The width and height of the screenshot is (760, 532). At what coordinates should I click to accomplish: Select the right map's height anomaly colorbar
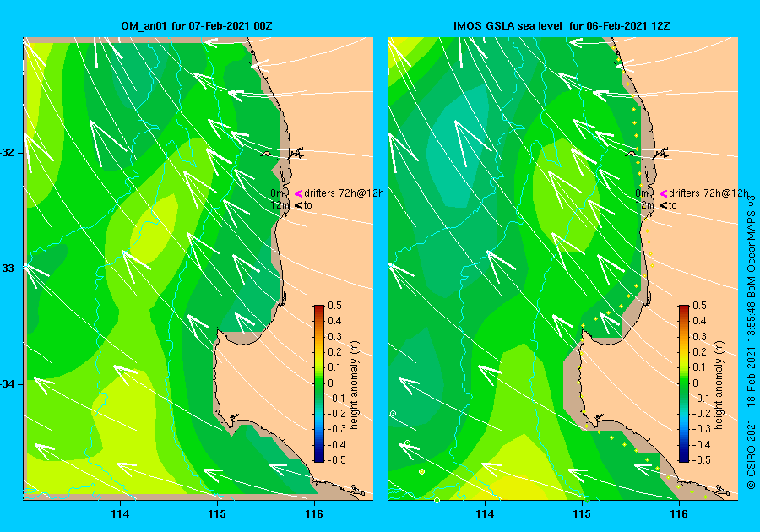(683, 383)
